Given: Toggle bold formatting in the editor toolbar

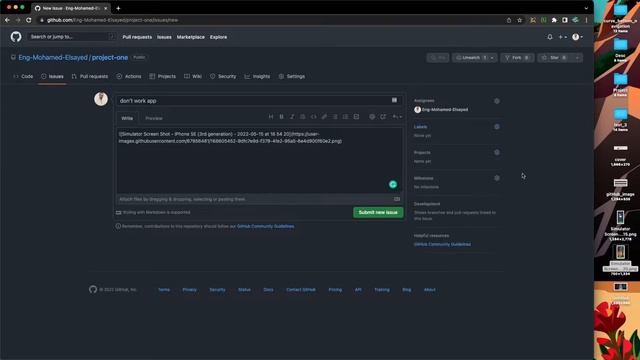Looking at the screenshot, I should pos(281,117).
